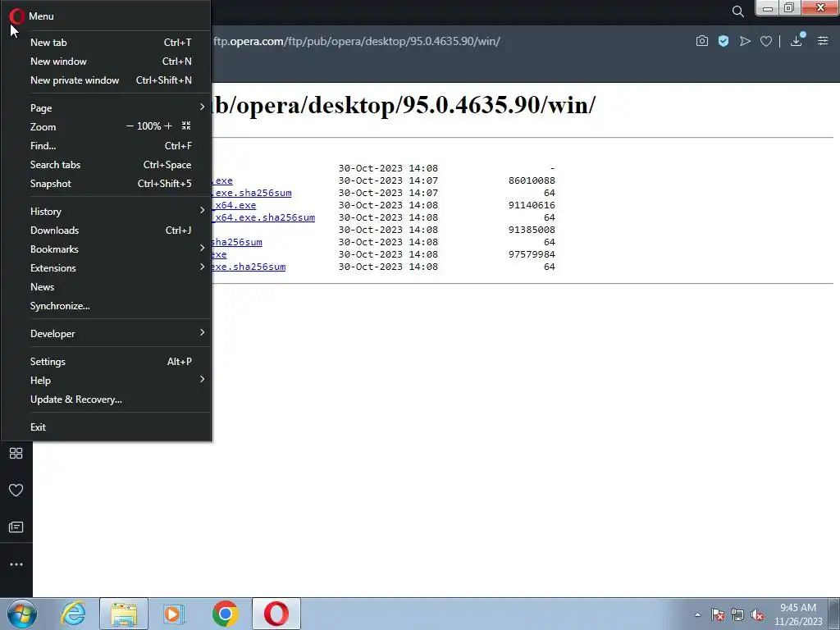Click the taskbar clock showing 9:45 AM
The height and width of the screenshot is (630, 840).
798,614
